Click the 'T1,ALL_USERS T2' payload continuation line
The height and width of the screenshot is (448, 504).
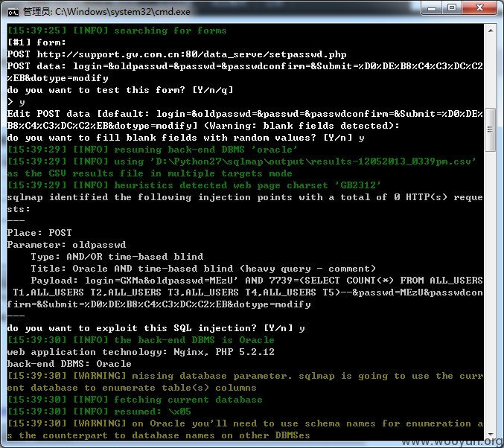click(x=248, y=292)
